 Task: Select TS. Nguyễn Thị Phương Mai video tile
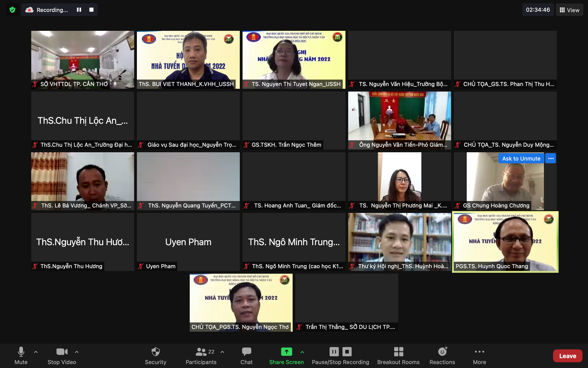(399, 181)
